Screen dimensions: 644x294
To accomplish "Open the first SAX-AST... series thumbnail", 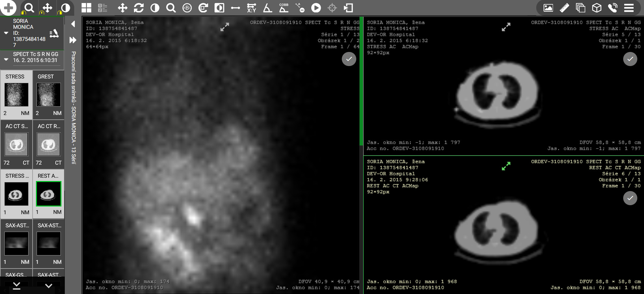I will tap(16, 244).
